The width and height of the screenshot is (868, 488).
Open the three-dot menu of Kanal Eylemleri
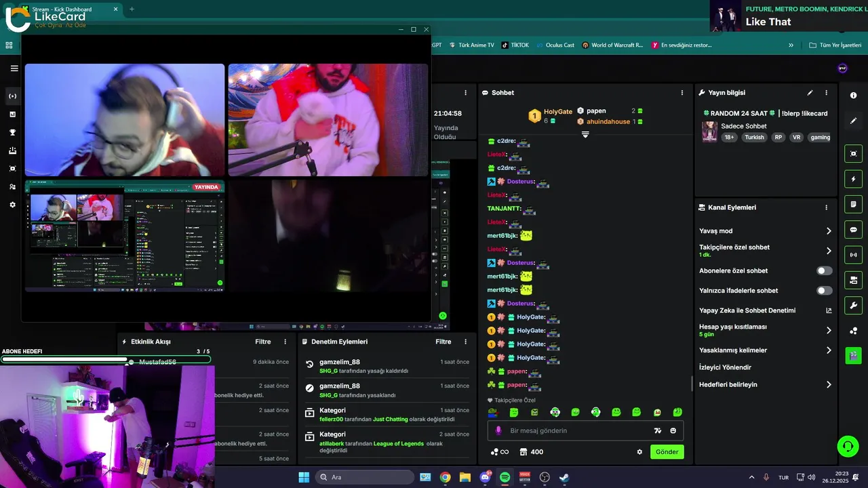coord(826,207)
